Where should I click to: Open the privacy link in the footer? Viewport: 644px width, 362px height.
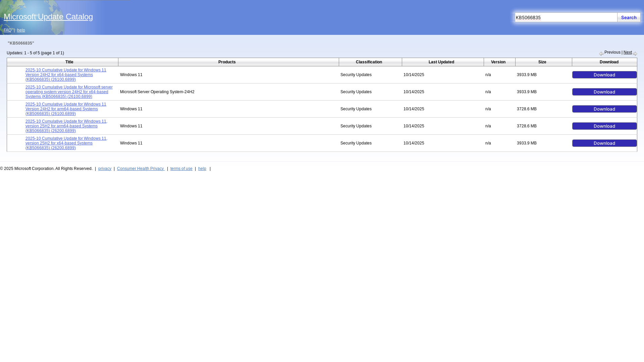[105, 169]
